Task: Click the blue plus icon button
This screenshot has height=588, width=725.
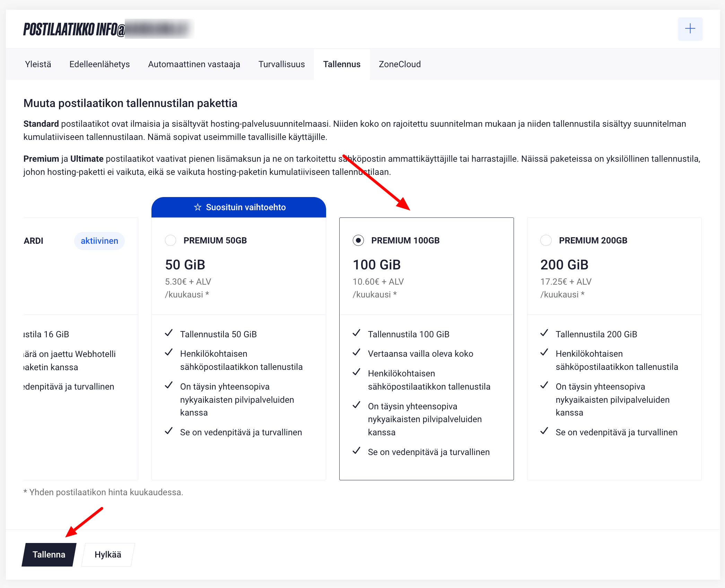Action: click(x=690, y=29)
